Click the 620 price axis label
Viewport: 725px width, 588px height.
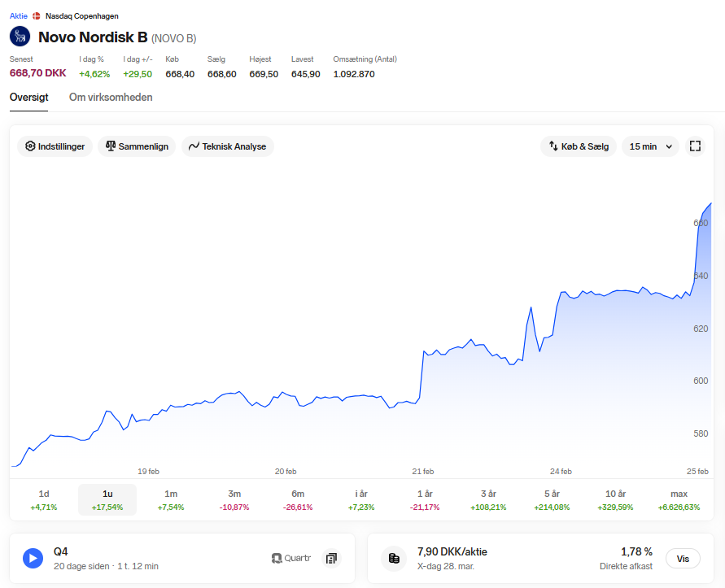[x=701, y=329]
